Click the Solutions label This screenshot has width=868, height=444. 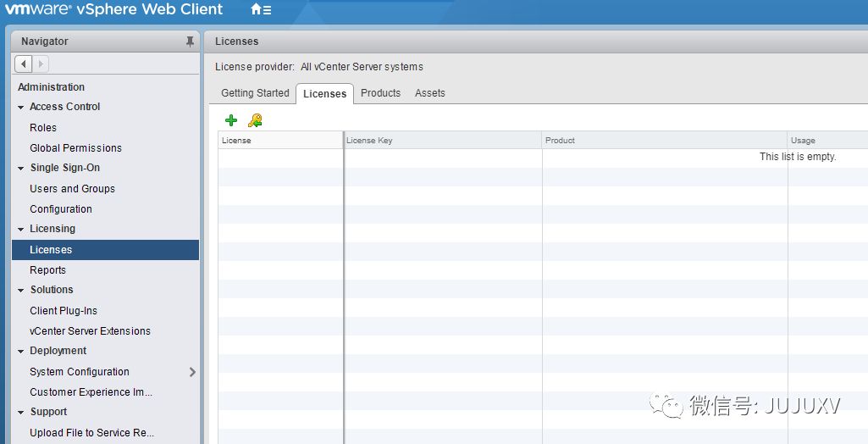52,290
